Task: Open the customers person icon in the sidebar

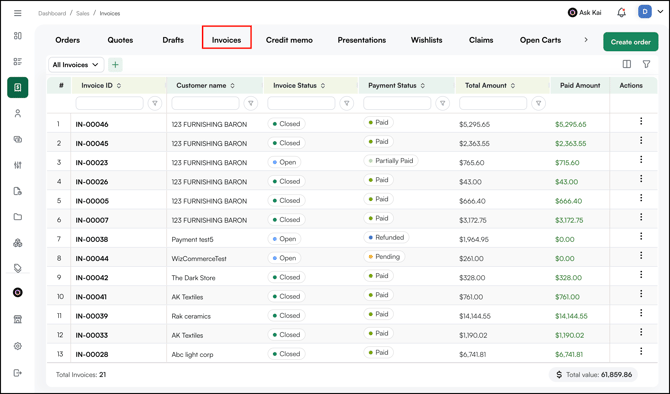Action: pyautogui.click(x=18, y=113)
